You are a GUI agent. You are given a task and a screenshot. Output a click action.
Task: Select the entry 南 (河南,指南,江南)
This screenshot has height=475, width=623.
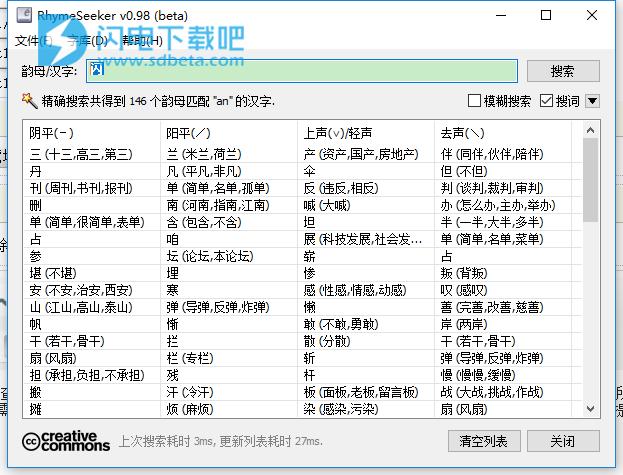[218, 205]
